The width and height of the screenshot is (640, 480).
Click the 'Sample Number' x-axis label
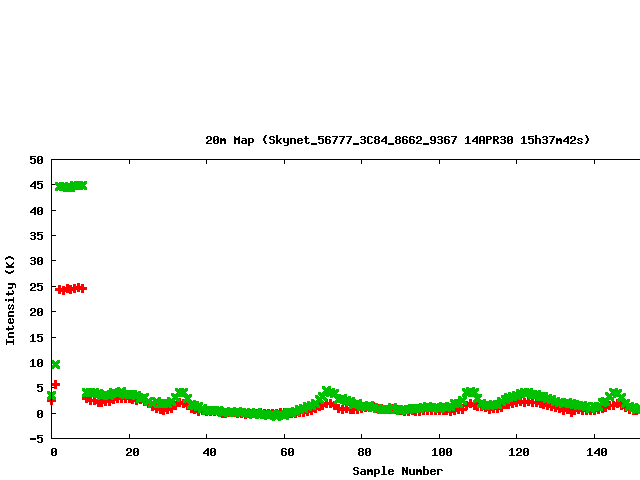[x=398, y=471]
